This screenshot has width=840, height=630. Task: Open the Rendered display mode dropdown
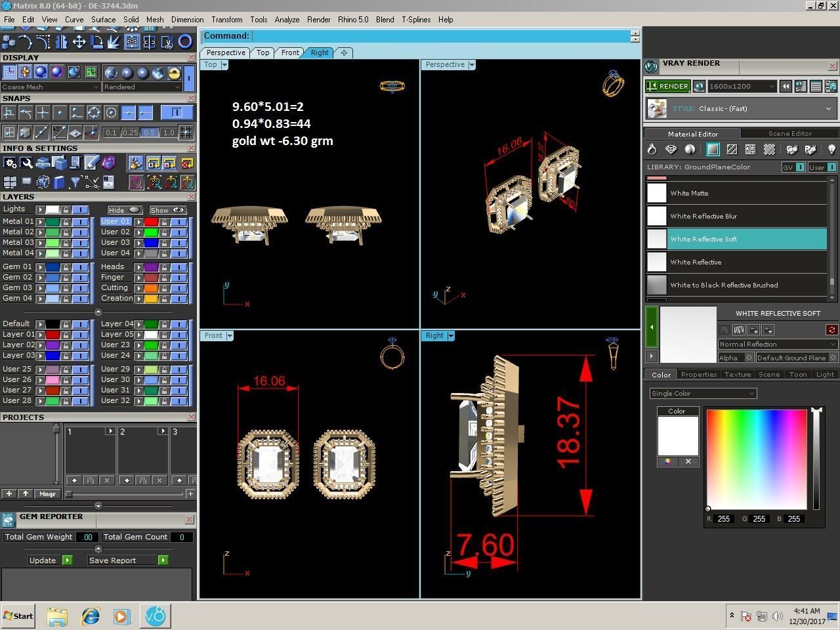pyautogui.click(x=142, y=87)
